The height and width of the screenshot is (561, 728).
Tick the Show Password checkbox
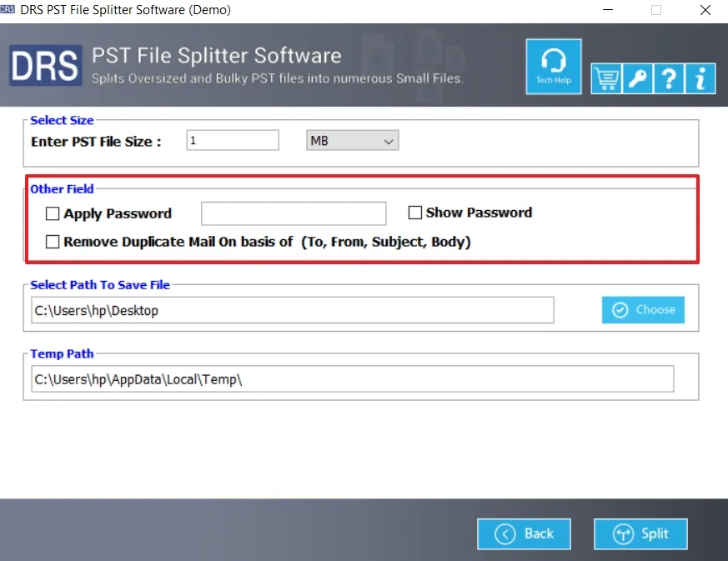(415, 213)
